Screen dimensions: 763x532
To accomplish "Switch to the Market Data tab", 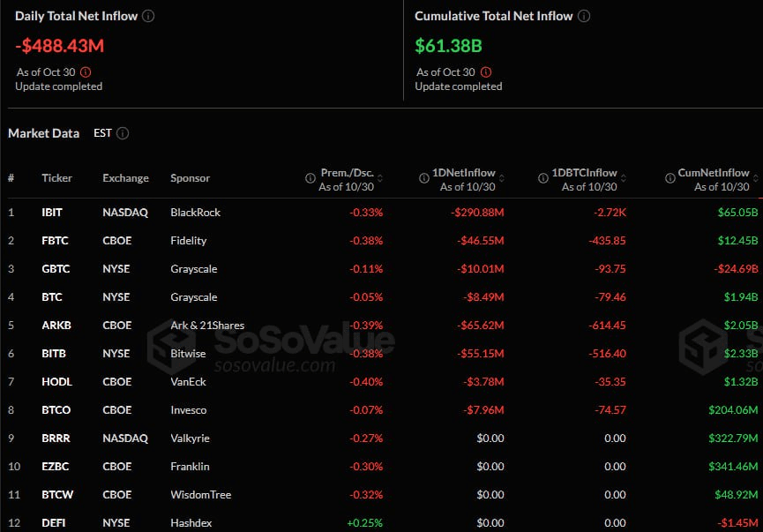I will click(x=43, y=133).
